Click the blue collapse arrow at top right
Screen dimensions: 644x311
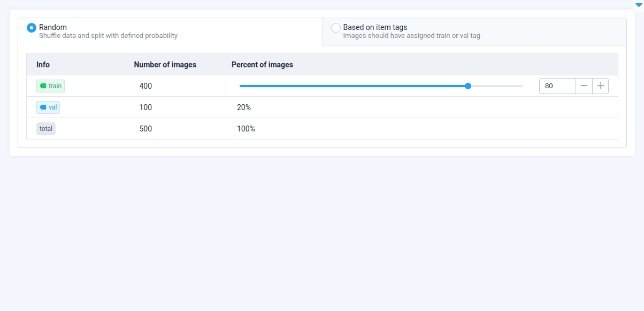638,4
